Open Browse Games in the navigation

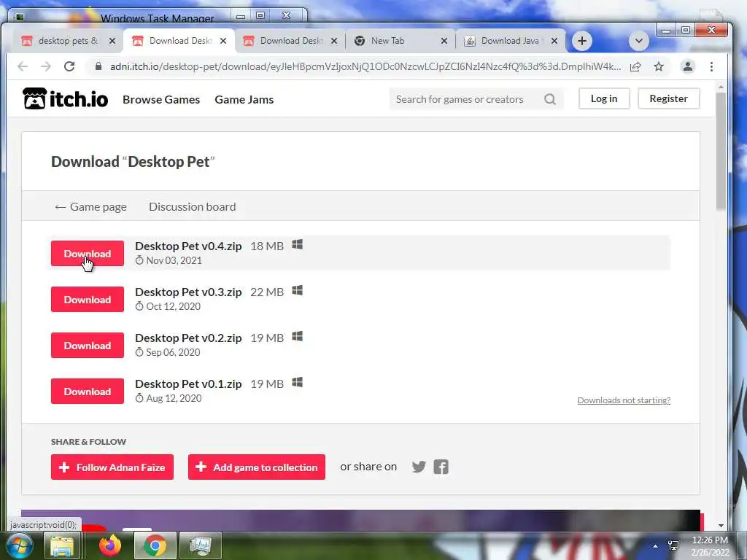[161, 99]
